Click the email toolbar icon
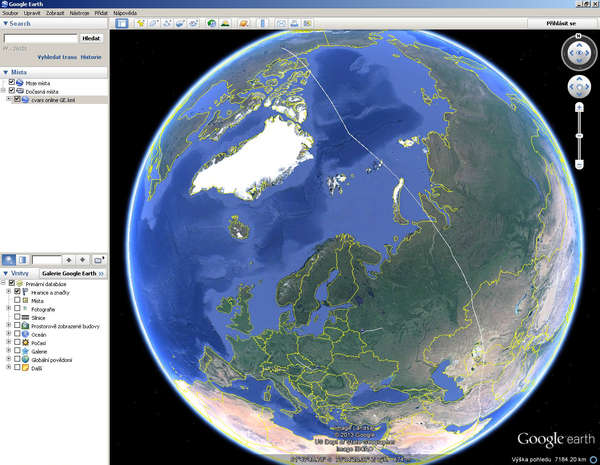600x465 pixels. point(281,23)
